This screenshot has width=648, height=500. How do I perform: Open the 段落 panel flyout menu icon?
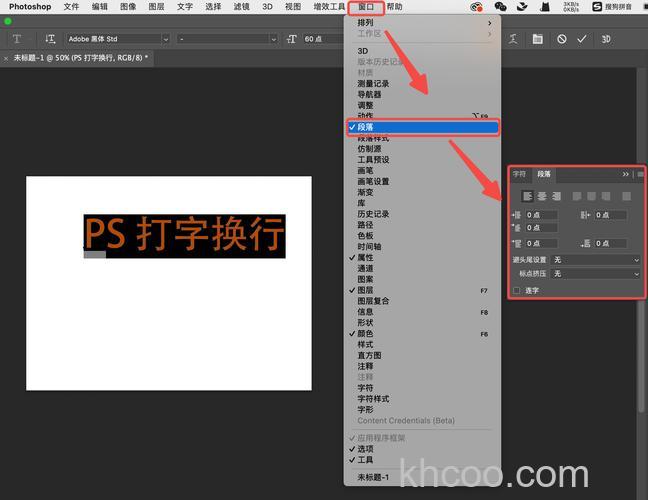pos(640,174)
